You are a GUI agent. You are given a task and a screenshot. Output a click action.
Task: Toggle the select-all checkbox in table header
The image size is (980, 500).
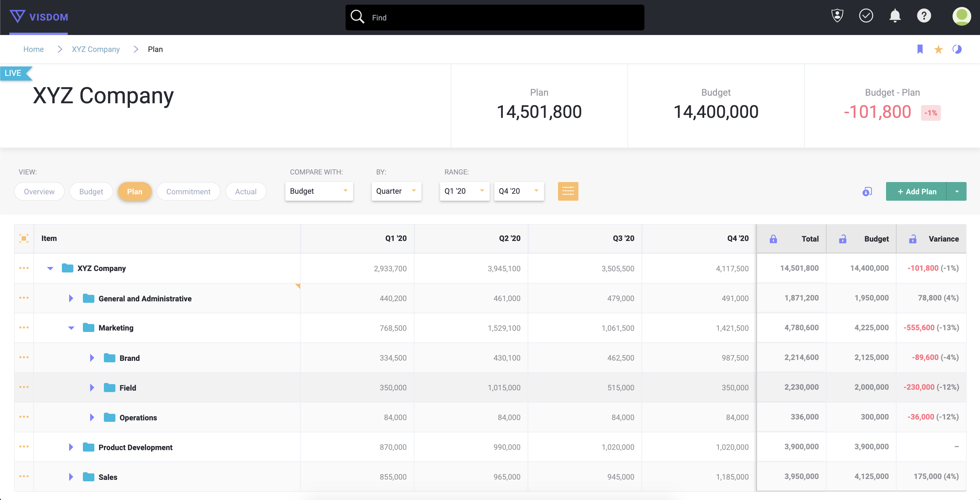point(24,238)
